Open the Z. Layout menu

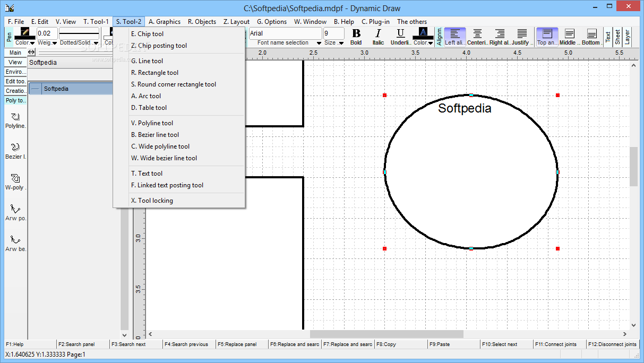click(237, 22)
